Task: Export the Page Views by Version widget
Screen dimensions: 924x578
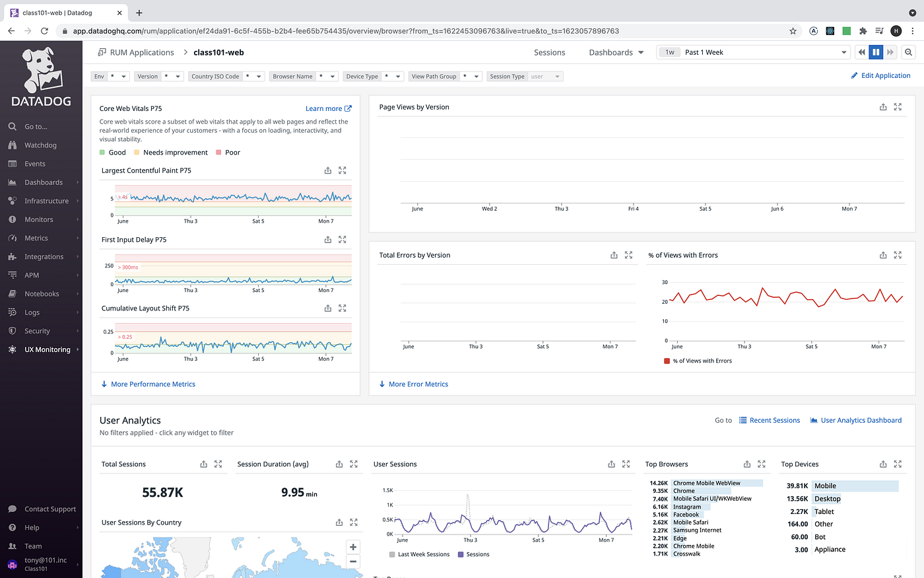Action: pos(883,107)
